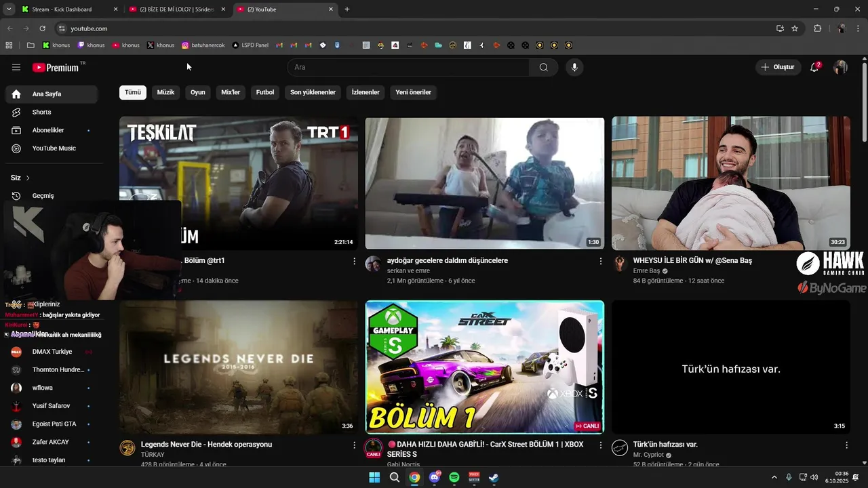Open the notifications bell

(814, 67)
